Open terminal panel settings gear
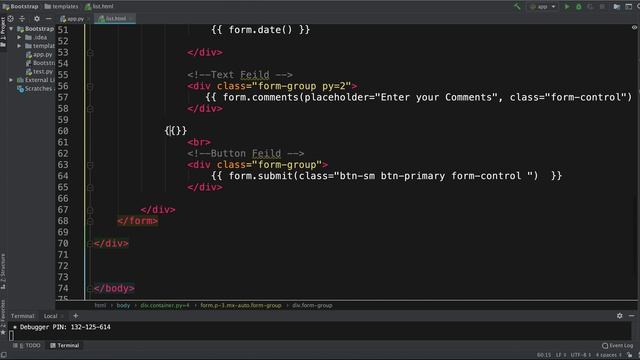Image resolution: width=640 pixels, height=360 pixels. (620, 316)
